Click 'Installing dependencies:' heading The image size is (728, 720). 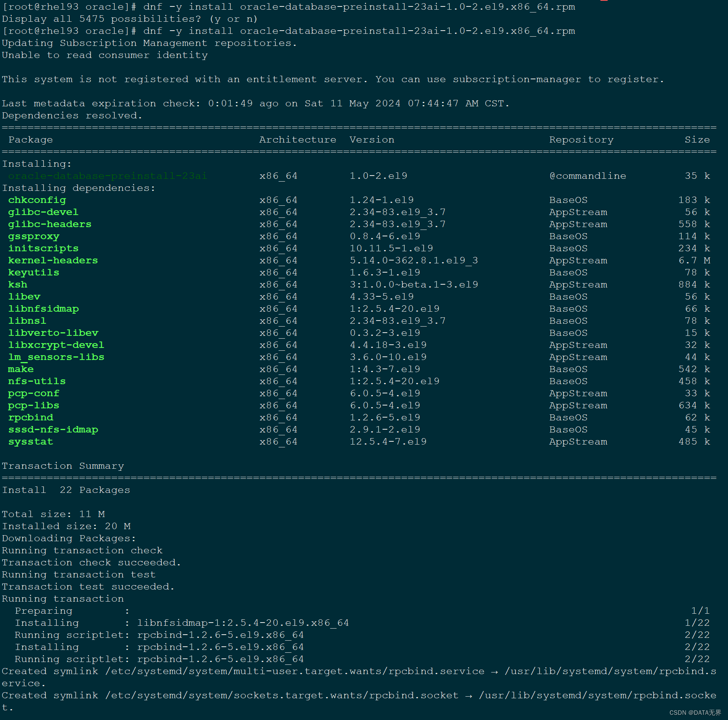pyautogui.click(x=79, y=188)
